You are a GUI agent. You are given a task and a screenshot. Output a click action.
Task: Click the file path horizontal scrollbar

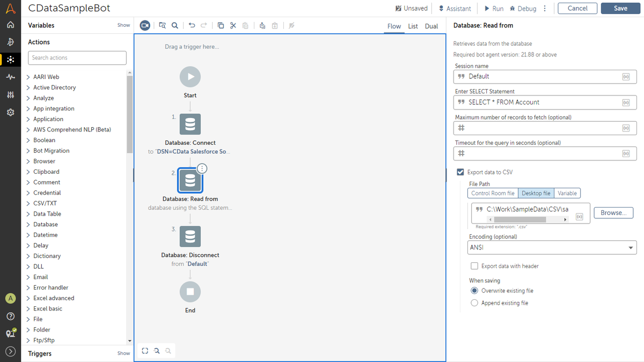click(519, 220)
